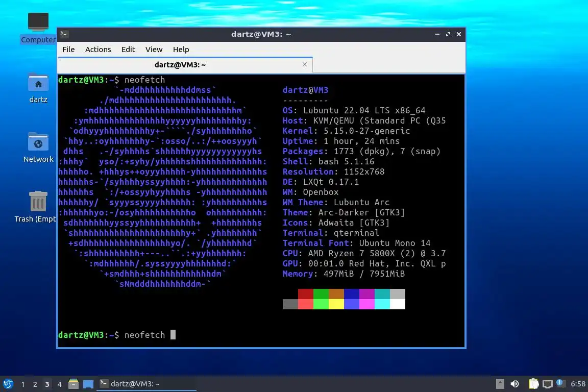
Task: Switch to virtual desktop 1
Action: 23,384
